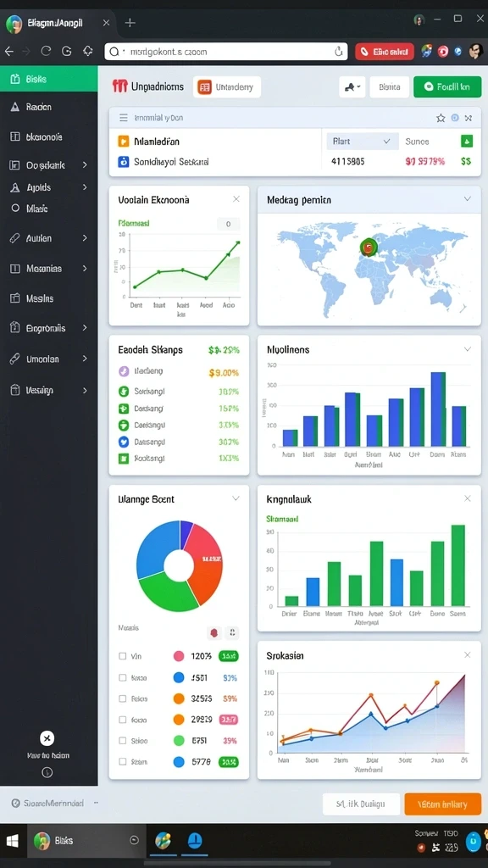The width and height of the screenshot is (488, 868).
Task: Click the hamburger menu icon in panel header
Action: click(x=124, y=118)
